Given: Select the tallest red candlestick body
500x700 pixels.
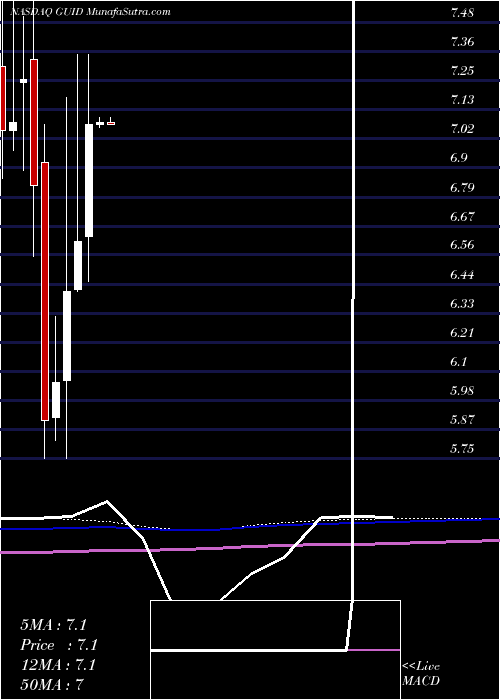Looking at the screenshot, I should (x=45, y=292).
